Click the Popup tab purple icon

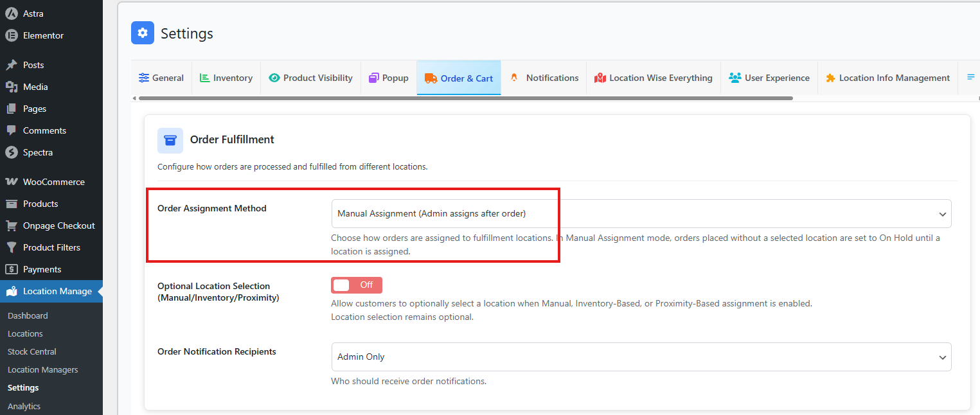coord(374,78)
